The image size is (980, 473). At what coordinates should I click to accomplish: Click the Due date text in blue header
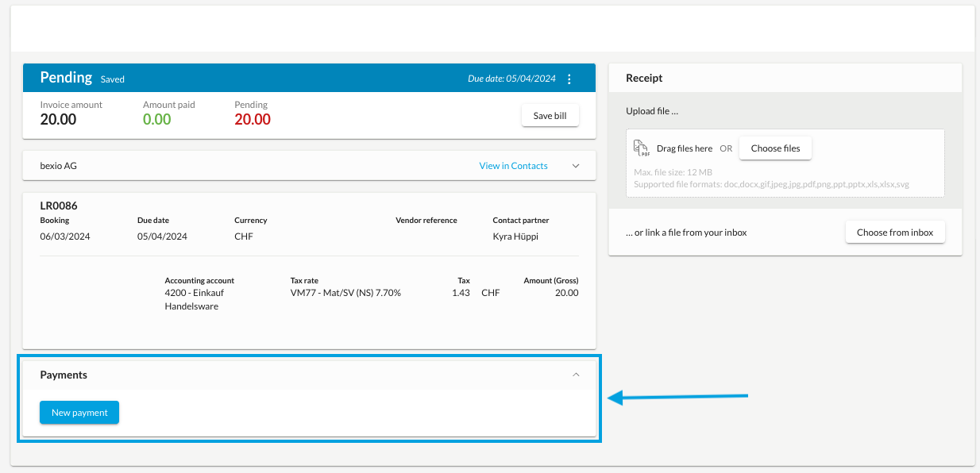pyautogui.click(x=511, y=79)
